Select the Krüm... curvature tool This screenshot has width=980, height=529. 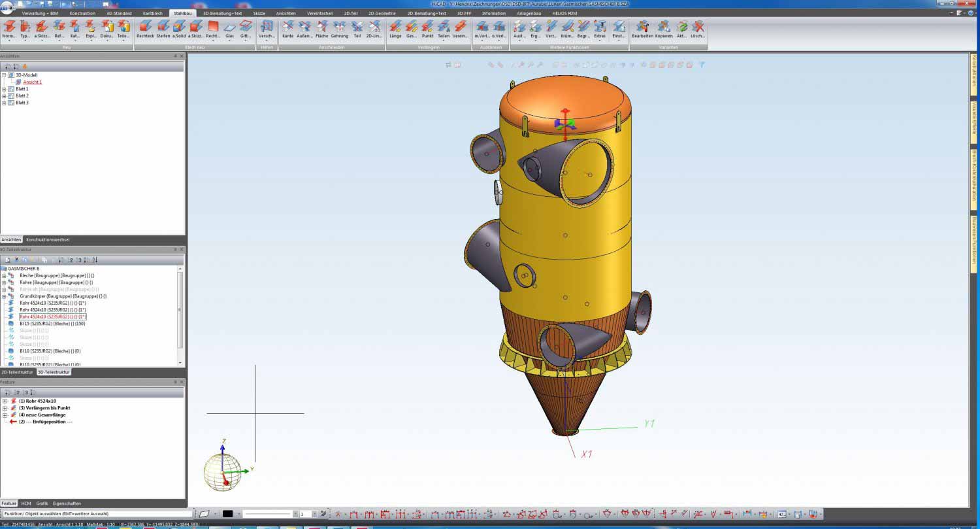tap(568, 29)
